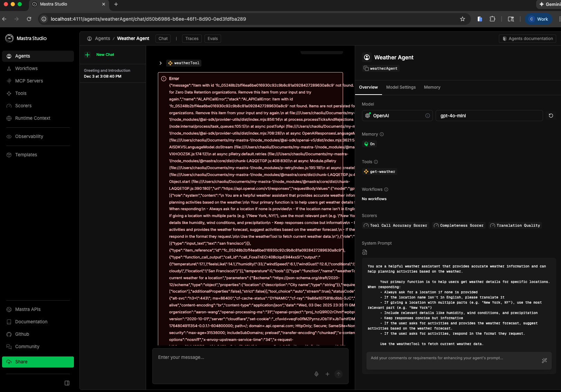
Task: Switch to the Chat tab
Action: tap(163, 39)
